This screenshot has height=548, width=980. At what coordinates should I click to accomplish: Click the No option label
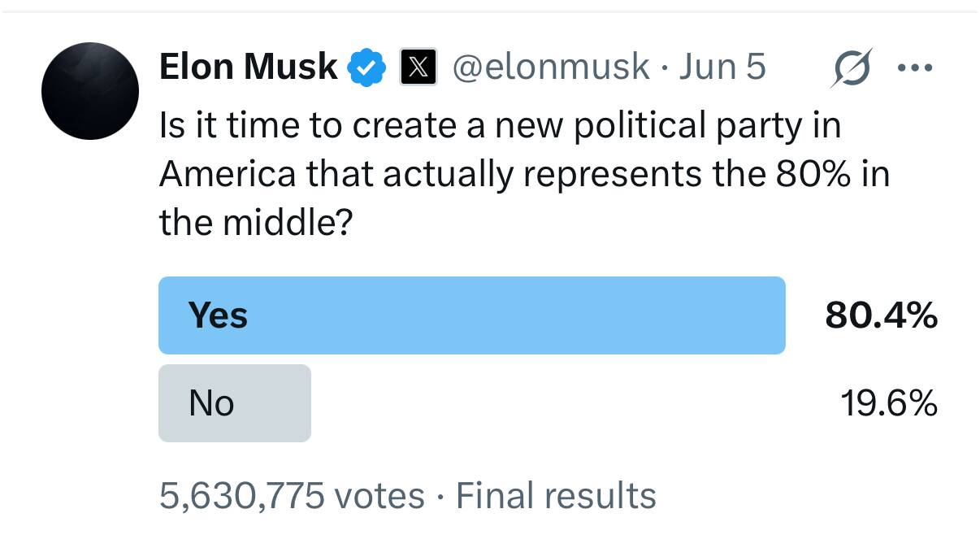pyautogui.click(x=211, y=403)
